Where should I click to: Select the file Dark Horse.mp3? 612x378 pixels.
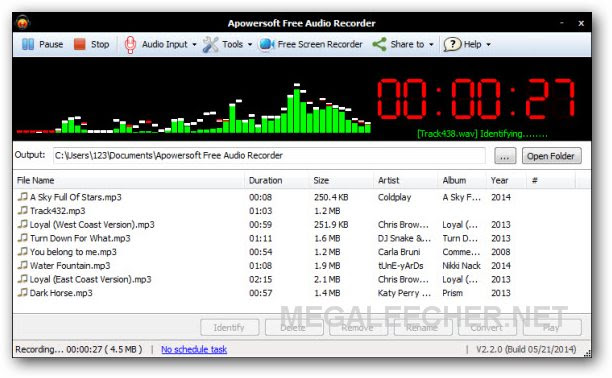click(x=61, y=293)
